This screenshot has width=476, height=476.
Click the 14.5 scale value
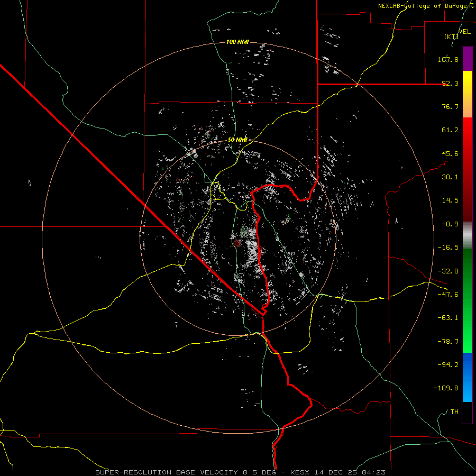pyautogui.click(x=450, y=200)
